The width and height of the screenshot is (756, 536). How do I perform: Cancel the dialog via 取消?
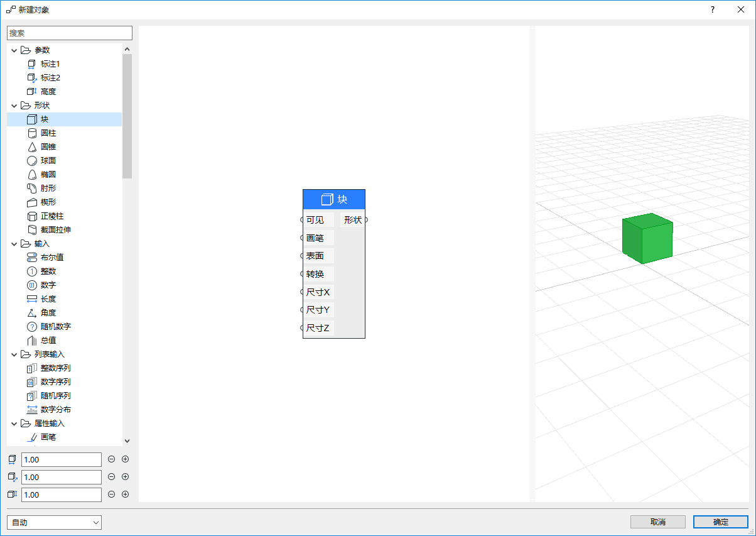pos(657,522)
